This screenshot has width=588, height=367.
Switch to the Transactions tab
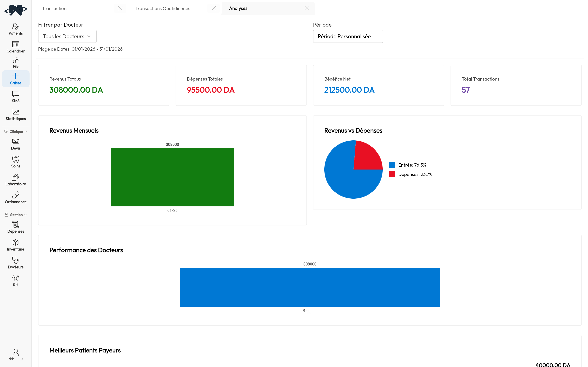click(55, 8)
